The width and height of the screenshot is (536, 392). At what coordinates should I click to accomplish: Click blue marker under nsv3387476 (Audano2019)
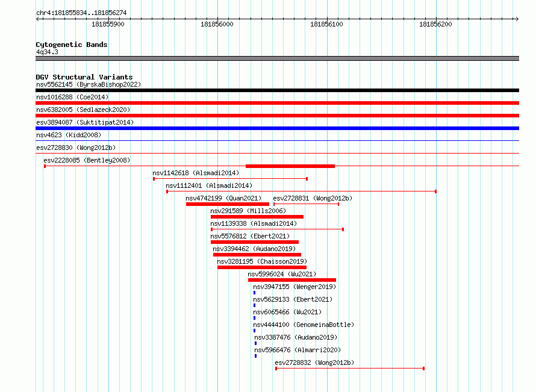(x=255, y=343)
